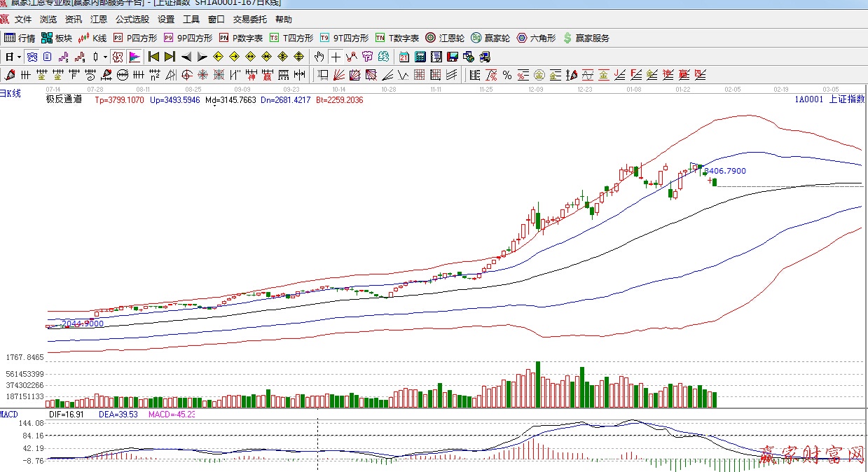Jump to the last bar icon
This screenshot has width=868, height=472.
pos(170,57)
